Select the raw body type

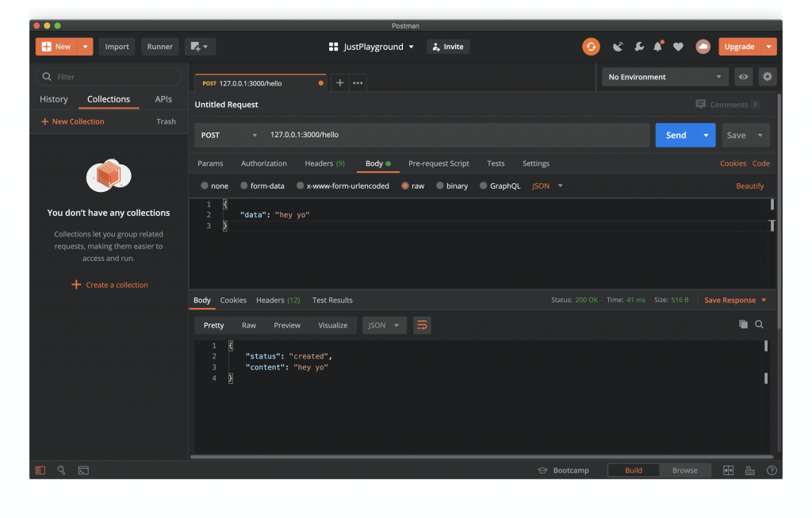405,186
